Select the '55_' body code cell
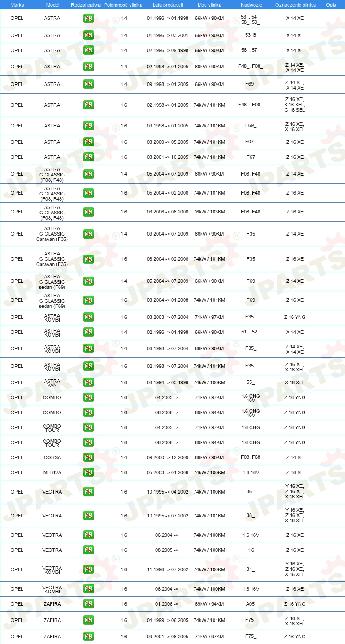 tap(251, 382)
